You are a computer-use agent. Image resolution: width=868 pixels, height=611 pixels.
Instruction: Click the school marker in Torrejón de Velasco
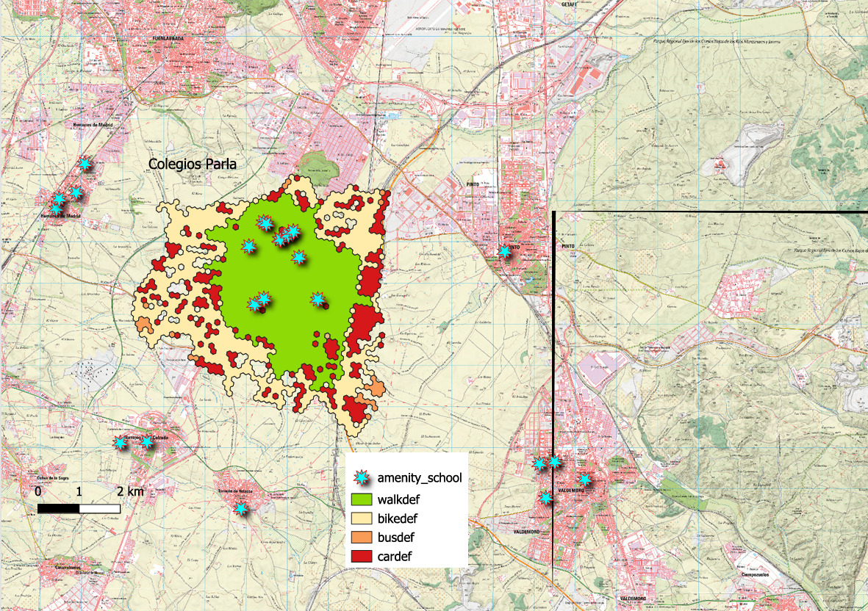click(x=240, y=508)
